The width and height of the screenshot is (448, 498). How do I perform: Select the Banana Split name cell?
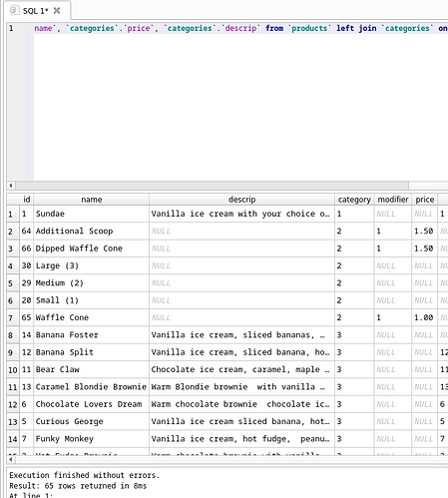click(92, 352)
